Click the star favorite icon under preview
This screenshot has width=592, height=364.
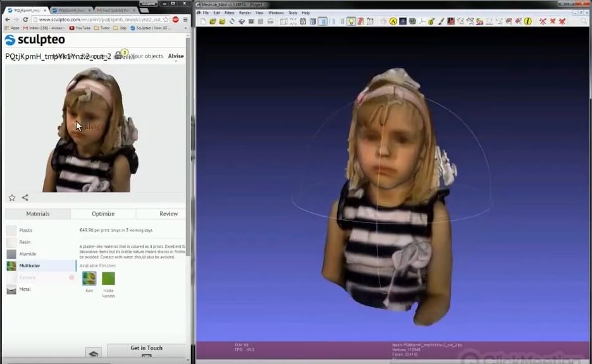[x=12, y=198]
